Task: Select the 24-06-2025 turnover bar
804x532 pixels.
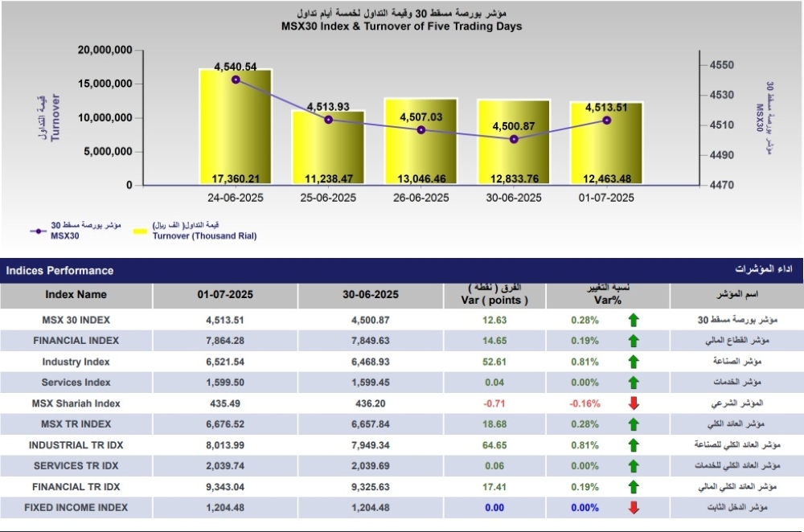Action: 235,129
